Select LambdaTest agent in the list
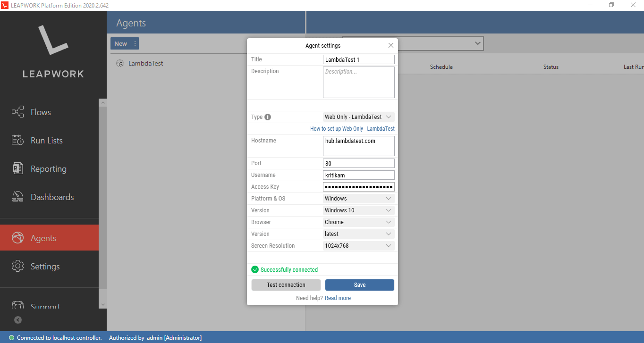The height and width of the screenshot is (343, 644). (x=145, y=63)
